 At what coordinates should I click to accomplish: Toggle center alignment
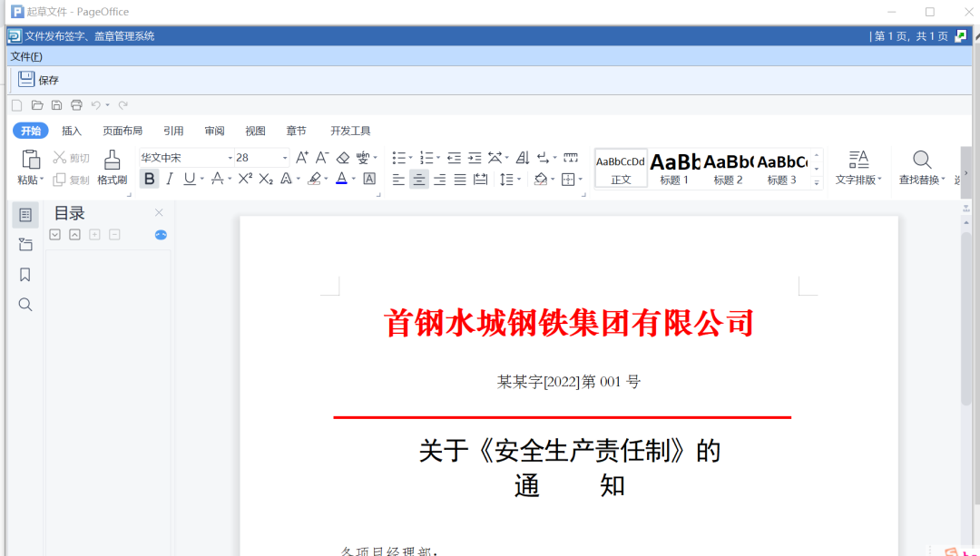pos(418,180)
